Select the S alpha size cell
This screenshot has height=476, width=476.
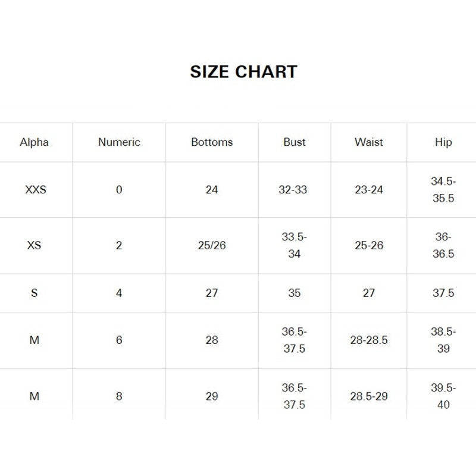pyautogui.click(x=34, y=293)
